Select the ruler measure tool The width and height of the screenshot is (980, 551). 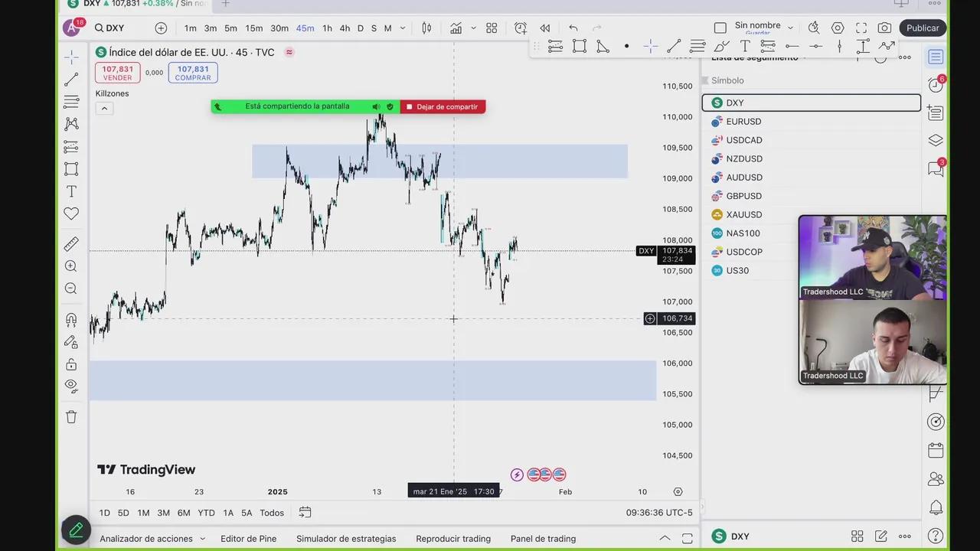(71, 244)
